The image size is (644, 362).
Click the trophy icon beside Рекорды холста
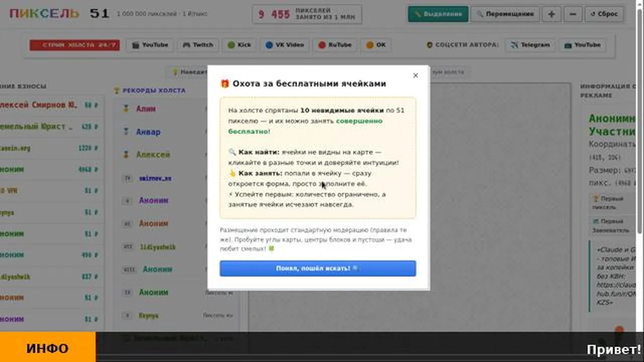tap(117, 90)
